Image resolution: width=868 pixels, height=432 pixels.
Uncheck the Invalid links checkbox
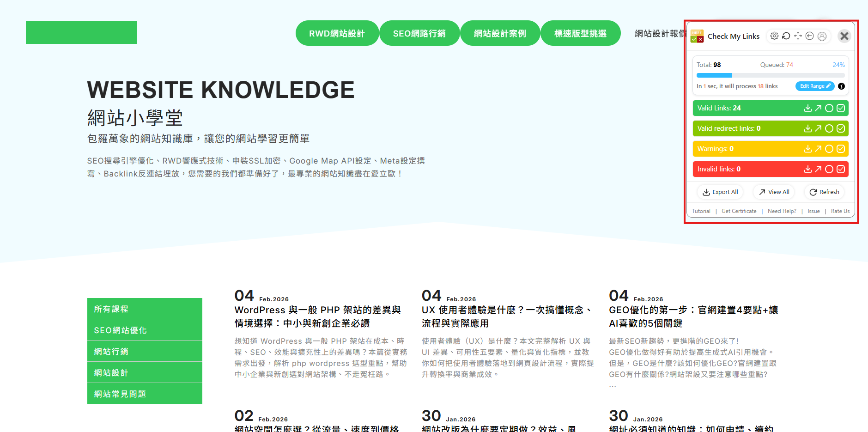841,169
